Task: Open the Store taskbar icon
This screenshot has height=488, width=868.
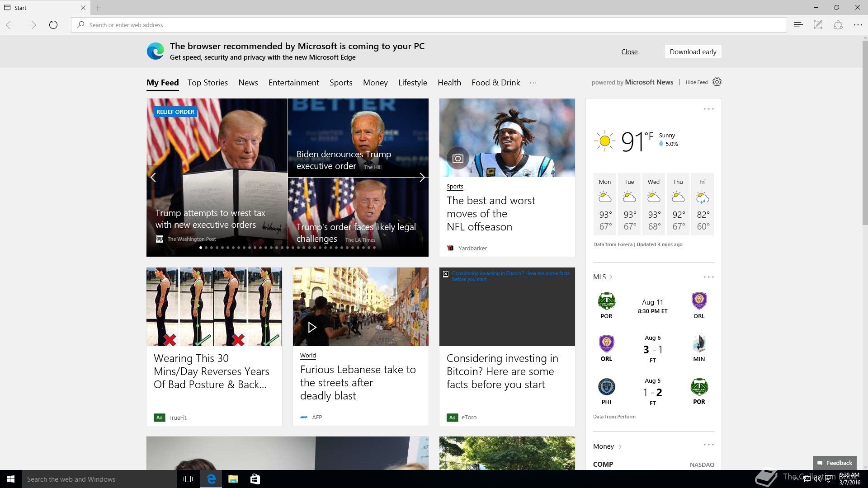Action: [255, 479]
